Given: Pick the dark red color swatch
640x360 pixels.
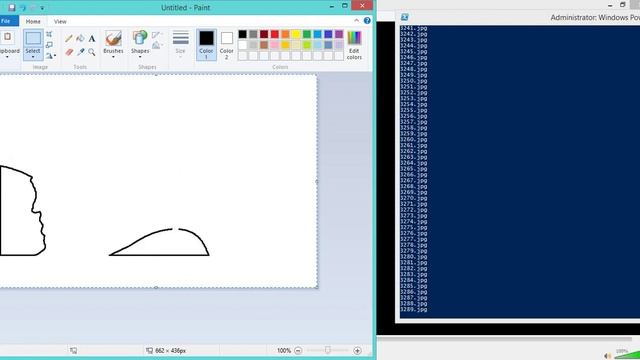Looking at the screenshot, I should tap(264, 34).
